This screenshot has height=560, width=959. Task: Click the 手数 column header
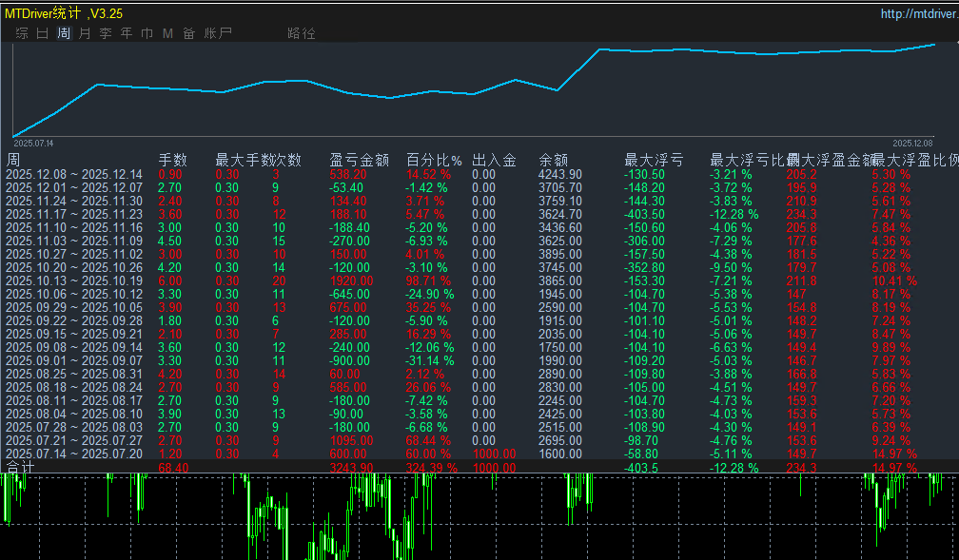[x=172, y=160]
